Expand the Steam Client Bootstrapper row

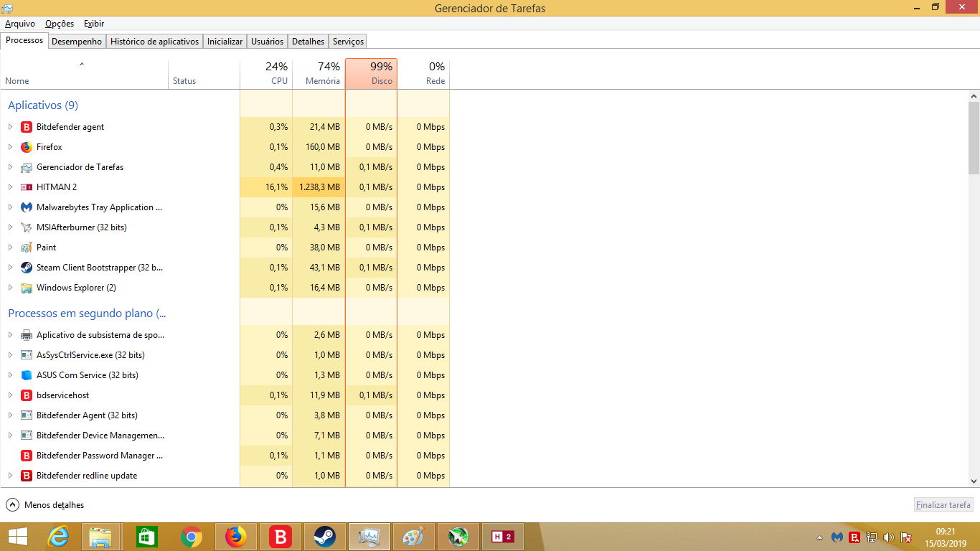tap(10, 268)
